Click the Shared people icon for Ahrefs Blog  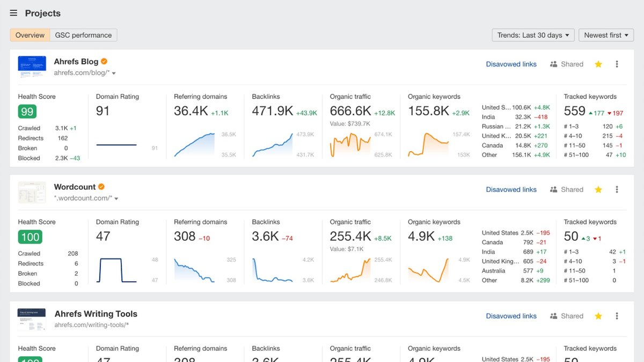[554, 64]
